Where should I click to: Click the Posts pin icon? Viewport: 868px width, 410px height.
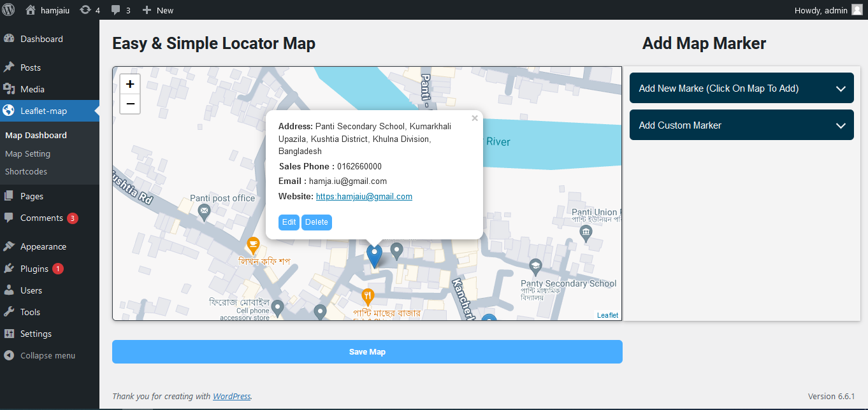[9, 67]
